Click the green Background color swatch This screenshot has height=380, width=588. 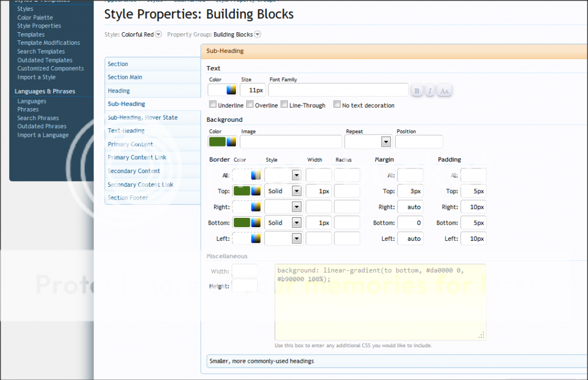[x=218, y=141]
